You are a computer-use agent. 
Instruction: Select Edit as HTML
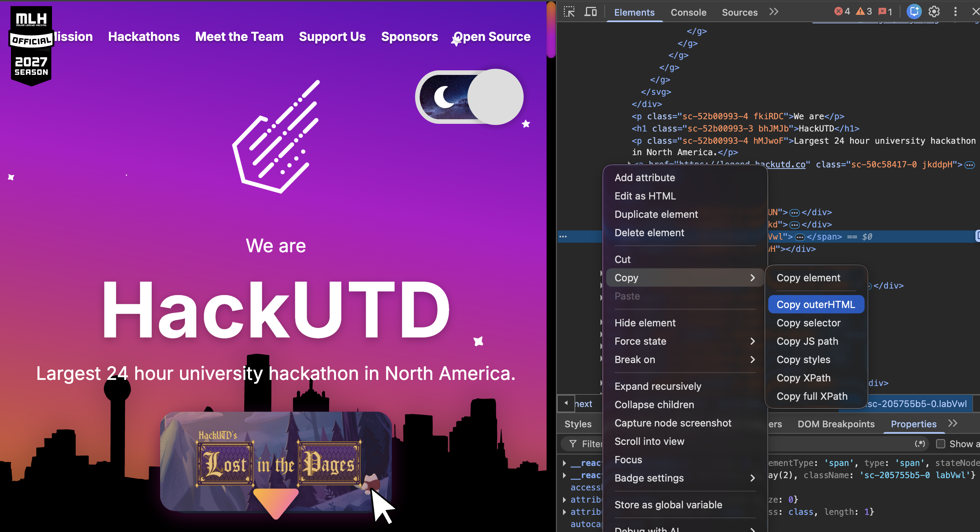(685, 196)
